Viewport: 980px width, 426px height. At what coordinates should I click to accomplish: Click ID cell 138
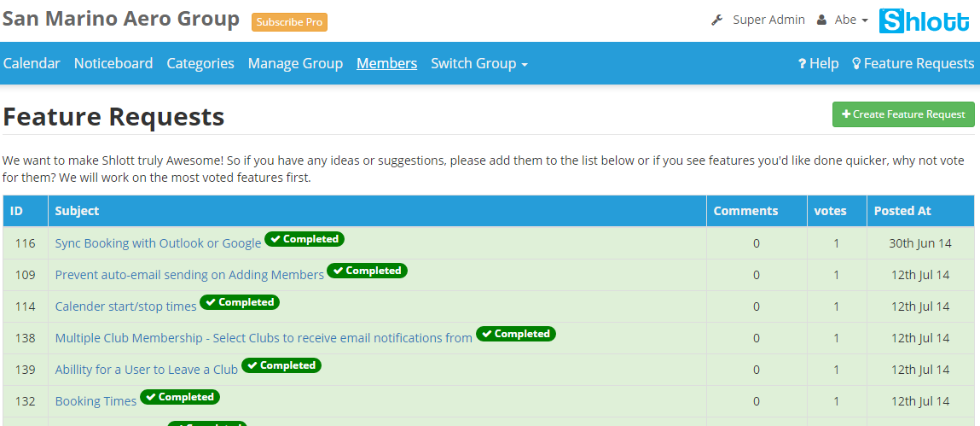25,338
